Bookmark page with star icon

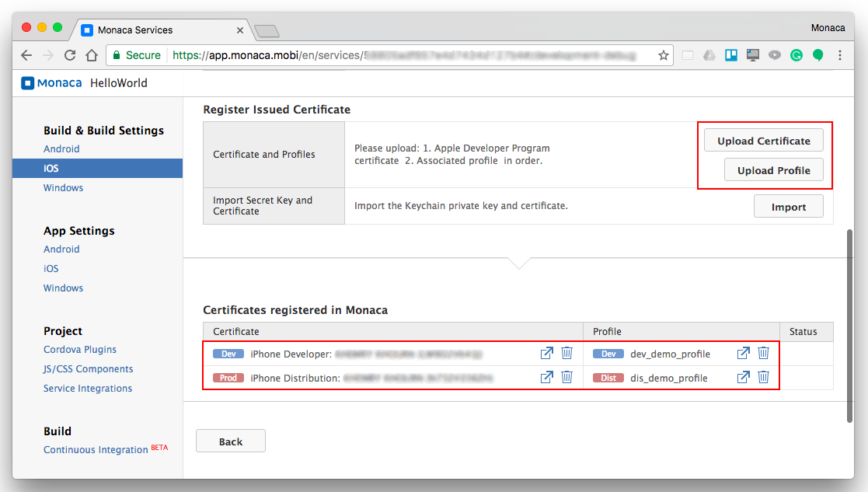click(663, 55)
